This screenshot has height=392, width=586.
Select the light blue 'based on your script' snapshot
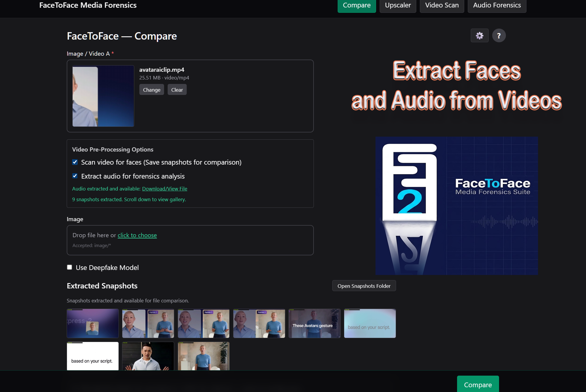pos(370,323)
